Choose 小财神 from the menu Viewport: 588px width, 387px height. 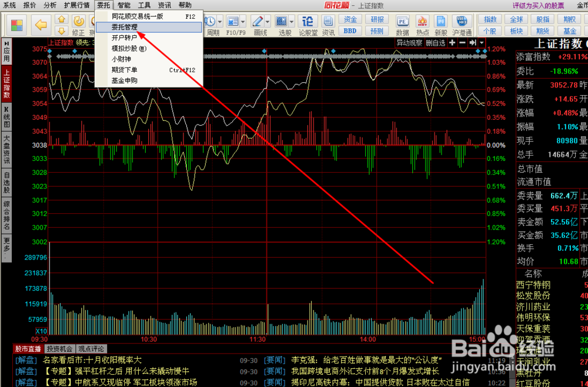point(149,59)
